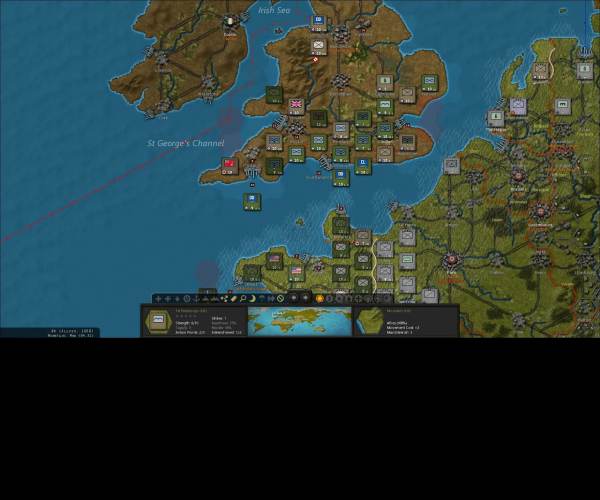Select the clock icon in the toolbar
This screenshot has width=600, height=500.
187,299
